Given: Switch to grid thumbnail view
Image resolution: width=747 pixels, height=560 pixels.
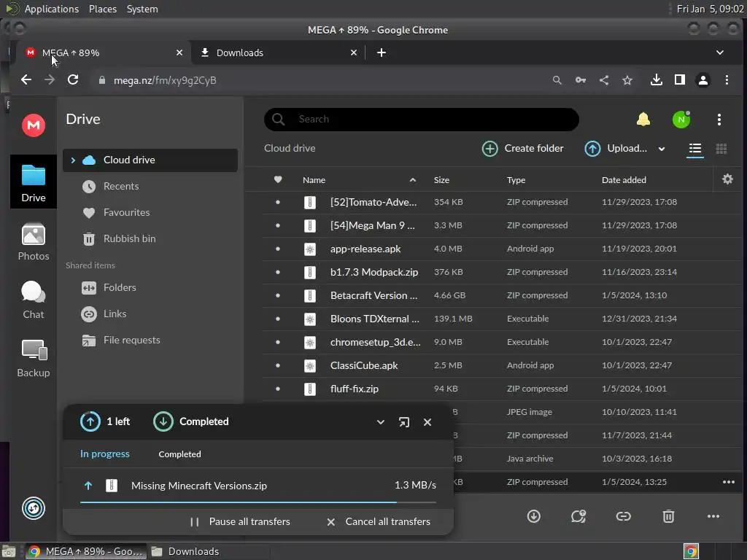Looking at the screenshot, I should coord(721,149).
